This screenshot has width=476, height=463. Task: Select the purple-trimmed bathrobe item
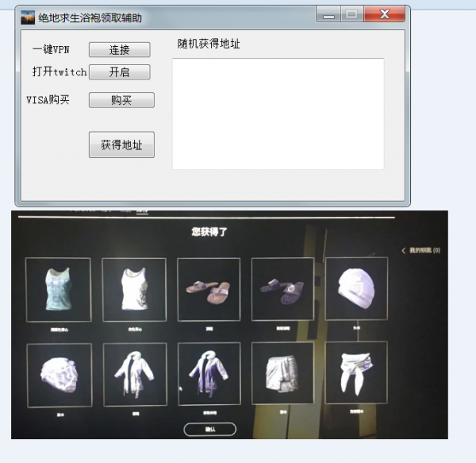(x=209, y=374)
